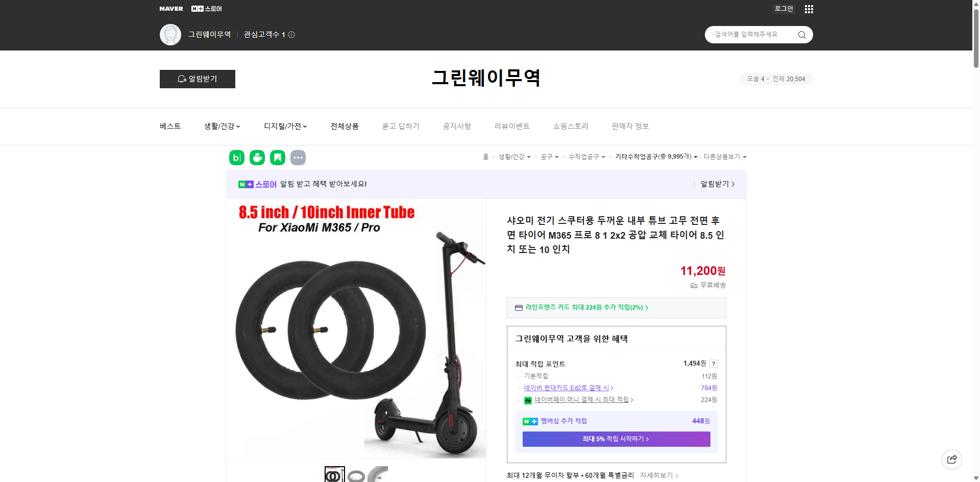Click the NAVER logo

coord(171,9)
